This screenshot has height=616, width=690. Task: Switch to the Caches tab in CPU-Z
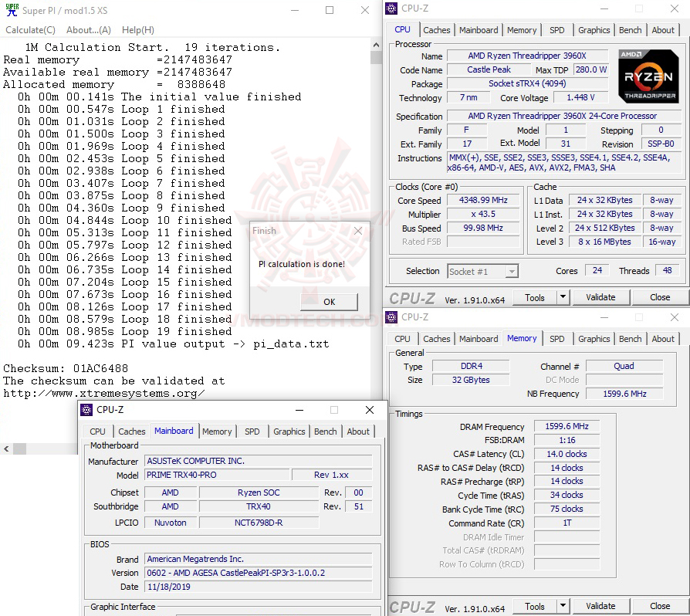click(437, 30)
